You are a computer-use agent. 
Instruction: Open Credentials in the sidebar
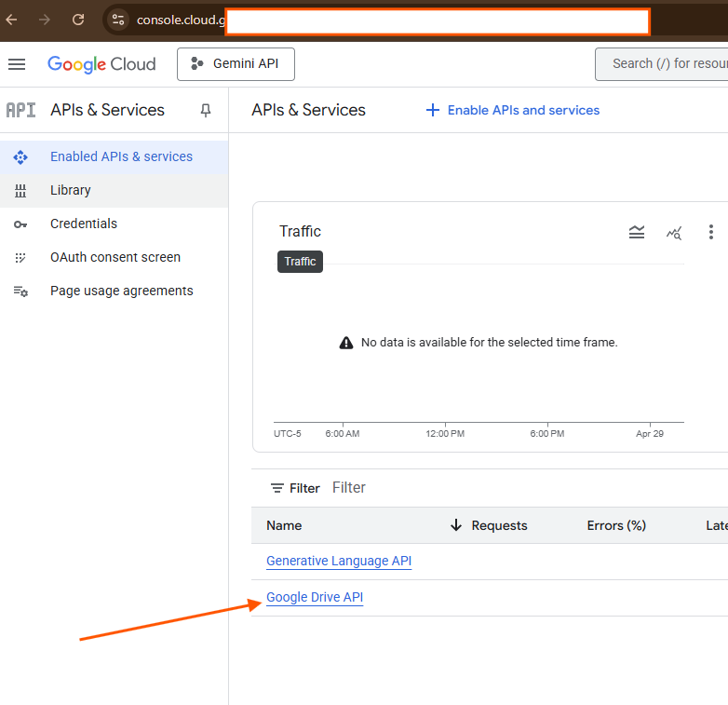coord(115,224)
